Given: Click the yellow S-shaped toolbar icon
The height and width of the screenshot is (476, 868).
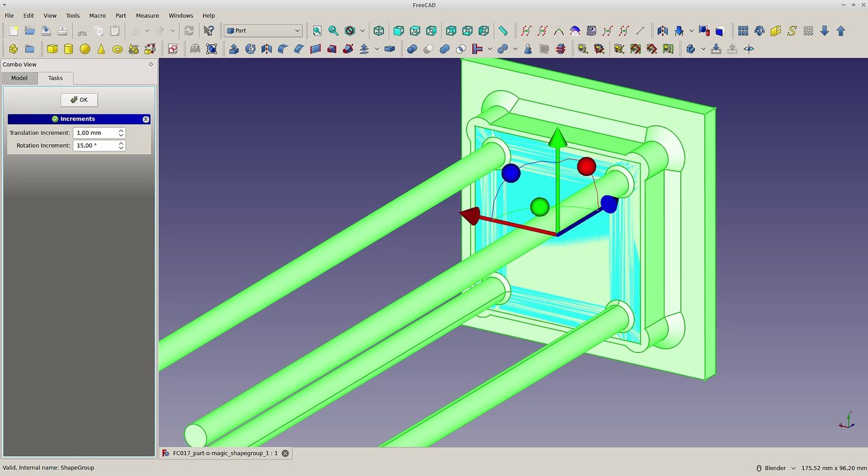Looking at the screenshot, I should pos(791,30).
